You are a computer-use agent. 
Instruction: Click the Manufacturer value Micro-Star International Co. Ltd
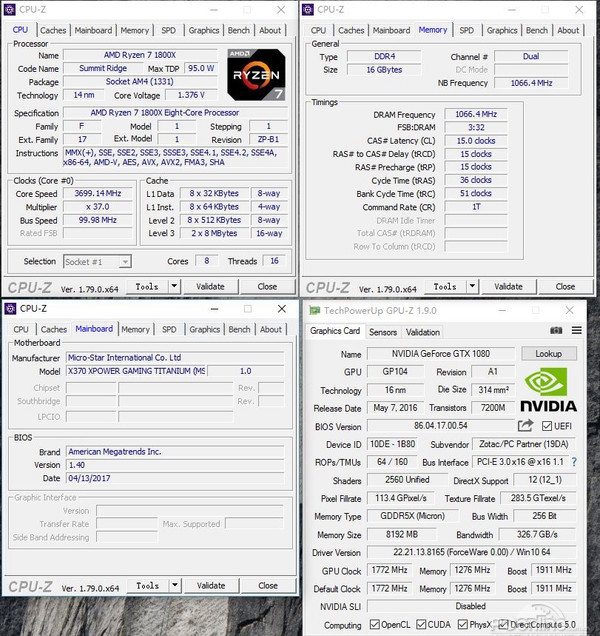point(175,357)
